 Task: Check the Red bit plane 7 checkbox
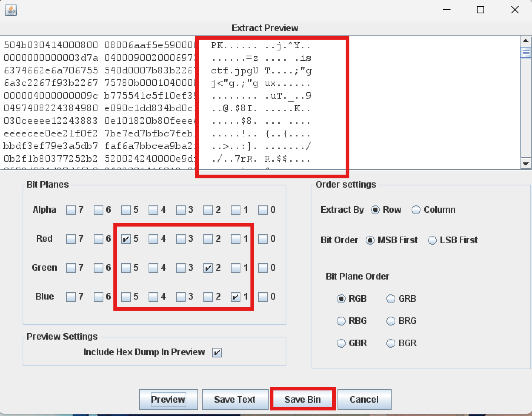coord(71,239)
